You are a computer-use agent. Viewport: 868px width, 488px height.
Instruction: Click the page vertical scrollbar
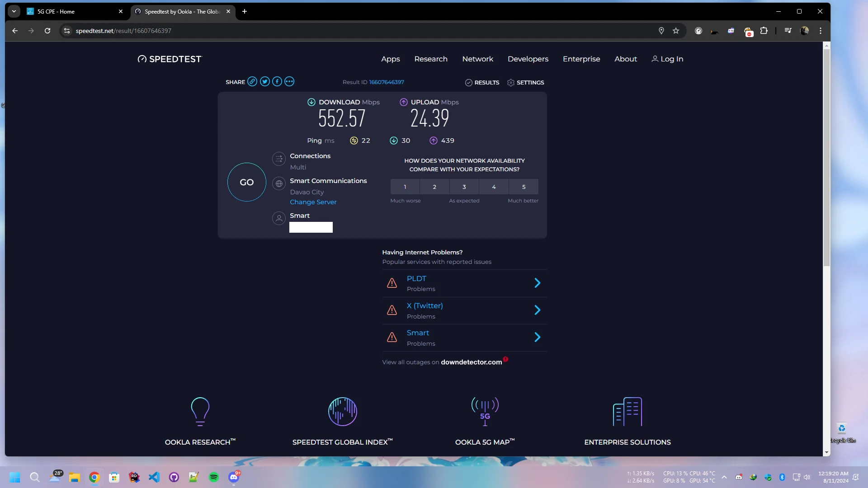click(x=826, y=158)
